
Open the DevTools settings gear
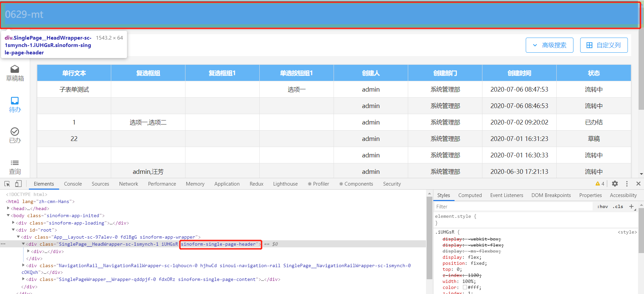[x=615, y=184]
